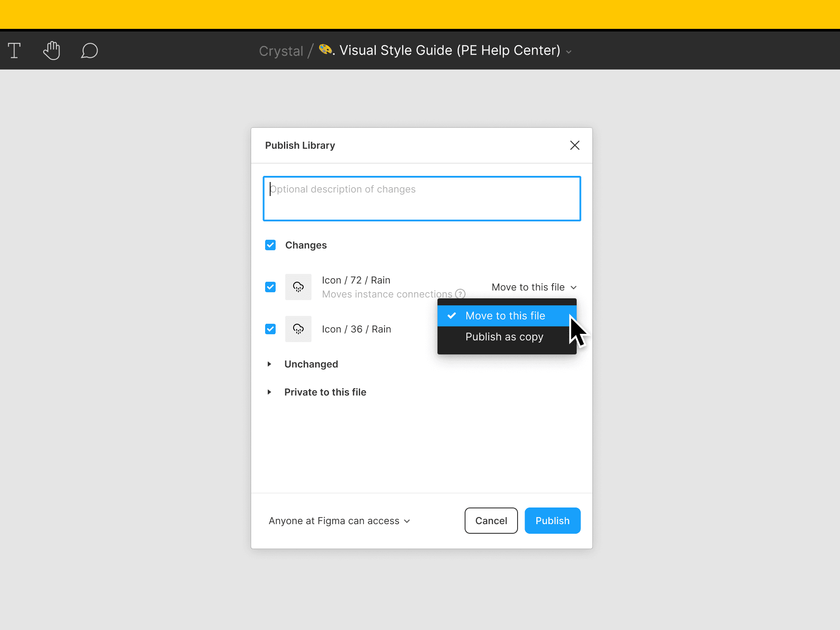Click the Visual Style Guide file title
Screen dimensions: 840x630
coord(450,50)
